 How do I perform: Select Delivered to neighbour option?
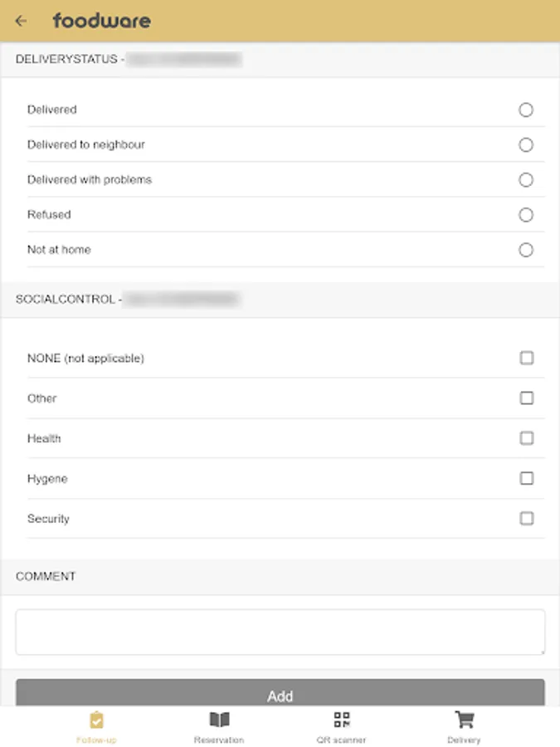tap(525, 144)
